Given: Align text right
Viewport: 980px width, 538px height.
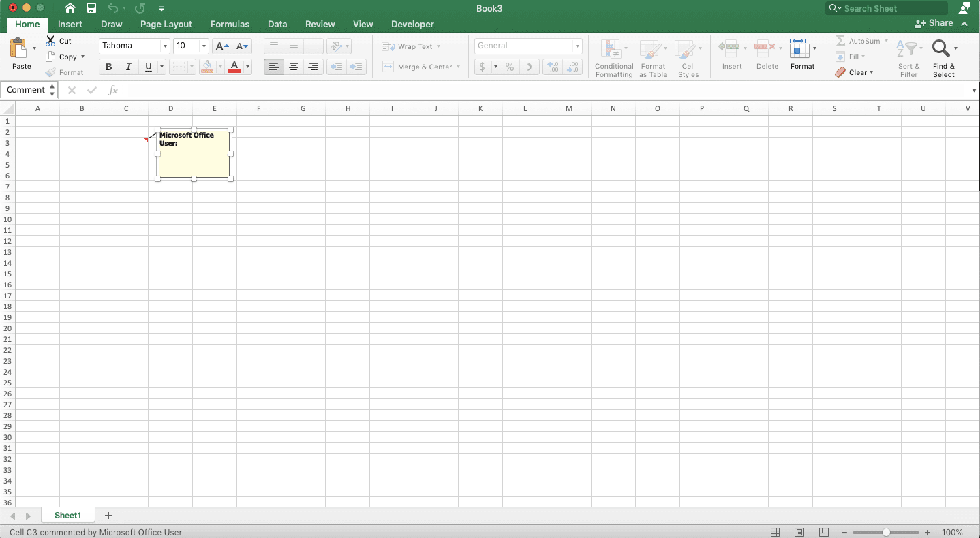Looking at the screenshot, I should tap(313, 67).
